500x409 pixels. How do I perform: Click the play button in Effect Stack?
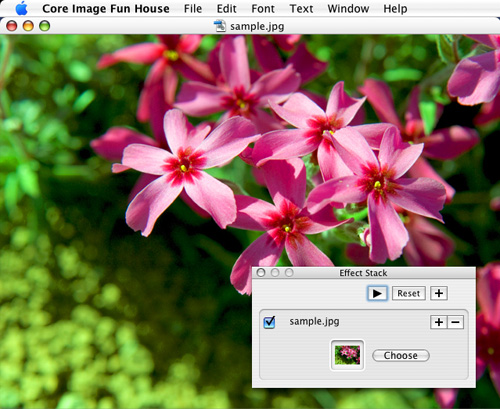pos(377,293)
